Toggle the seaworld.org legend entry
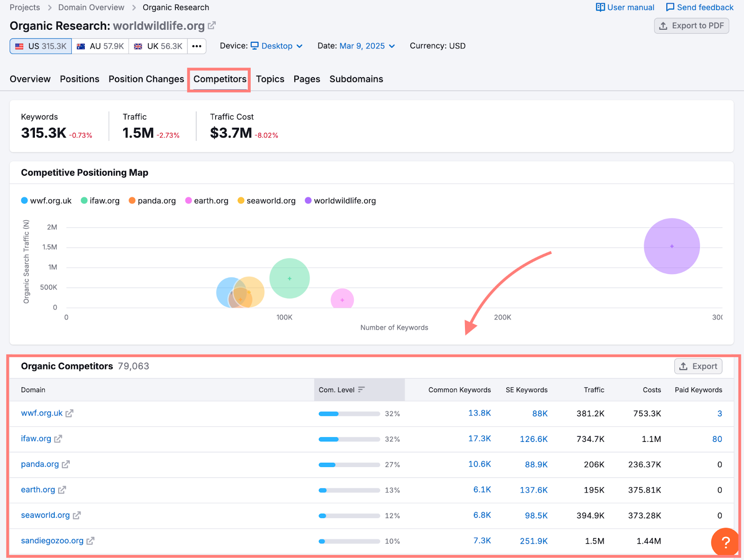The width and height of the screenshot is (744, 560). pyautogui.click(x=266, y=200)
